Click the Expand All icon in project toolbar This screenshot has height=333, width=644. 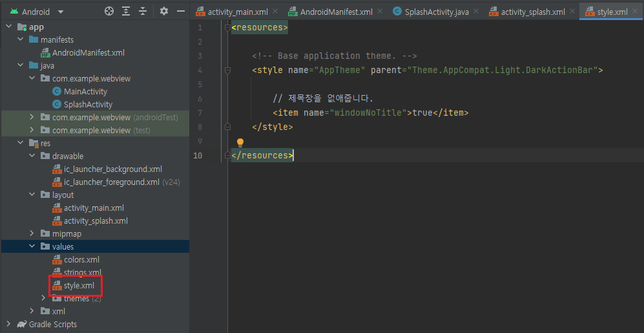pyautogui.click(x=126, y=12)
